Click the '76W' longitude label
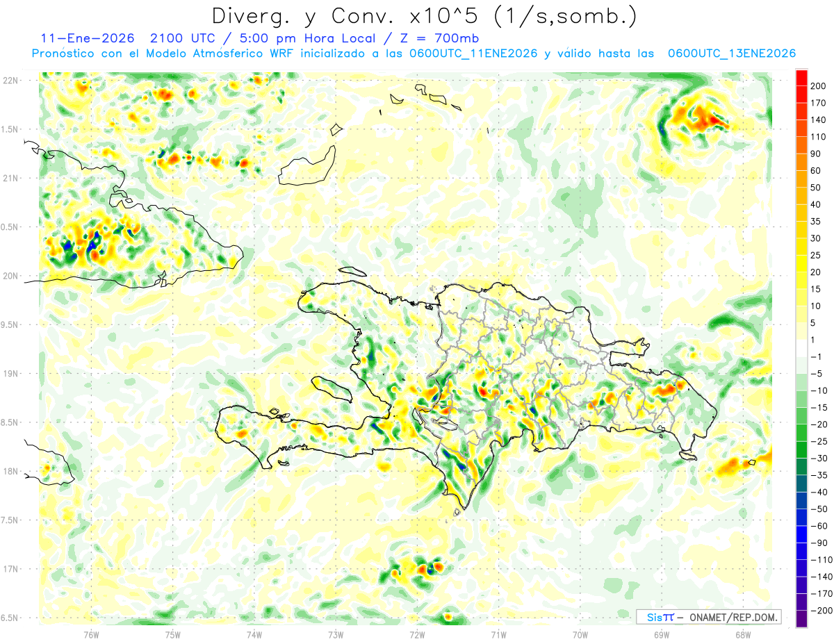This screenshot has height=644, width=834. coord(91,634)
